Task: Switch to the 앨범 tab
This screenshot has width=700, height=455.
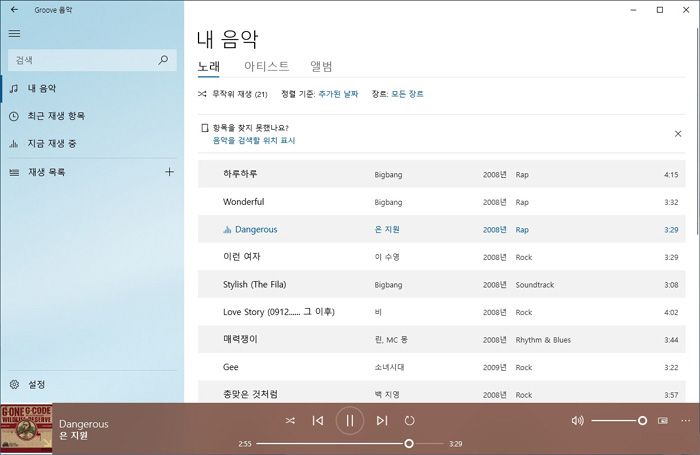Action: click(x=321, y=67)
